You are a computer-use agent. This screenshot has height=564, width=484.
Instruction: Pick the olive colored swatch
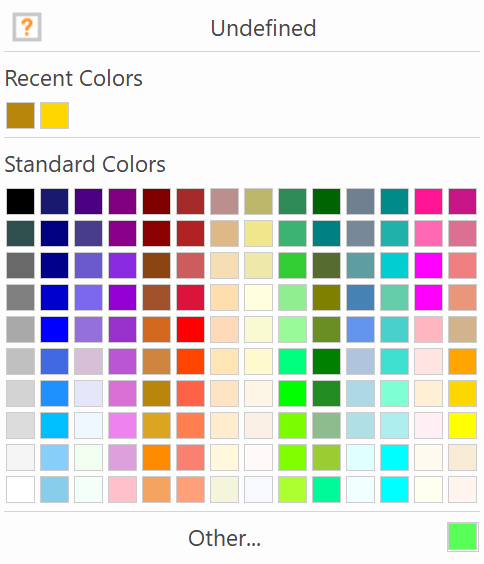(327, 297)
